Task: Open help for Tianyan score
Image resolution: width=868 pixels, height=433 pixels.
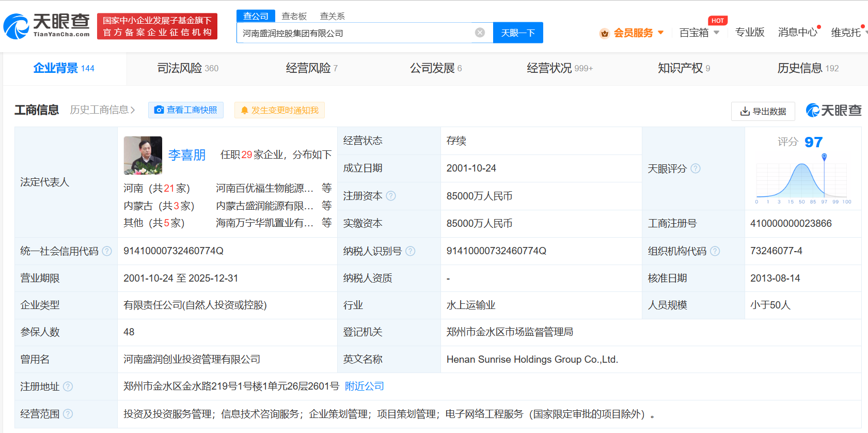Action: [696, 168]
